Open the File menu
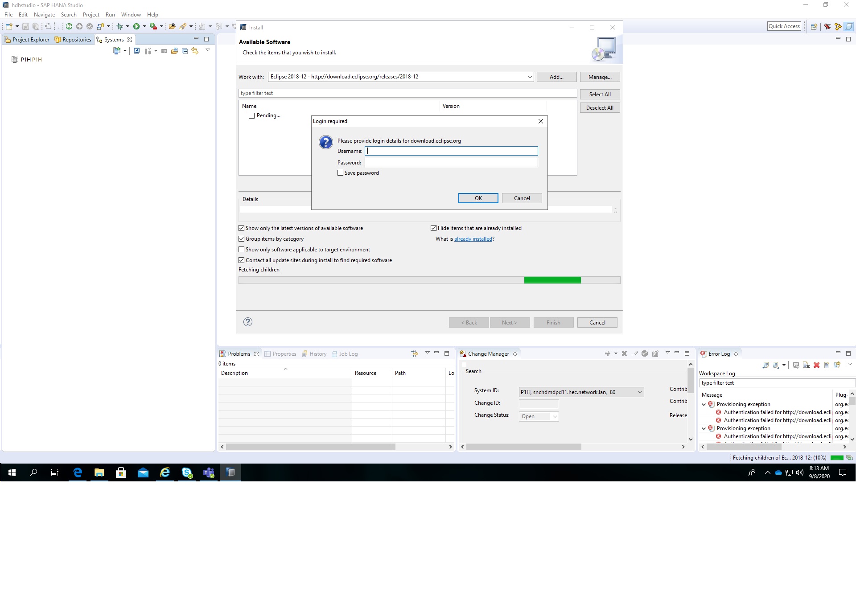The image size is (856, 616). (8, 15)
